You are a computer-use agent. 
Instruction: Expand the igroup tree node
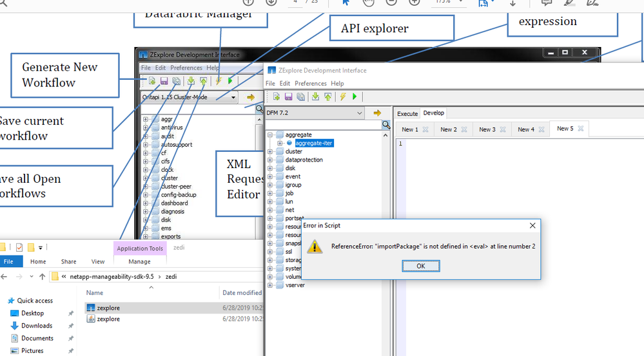click(270, 185)
